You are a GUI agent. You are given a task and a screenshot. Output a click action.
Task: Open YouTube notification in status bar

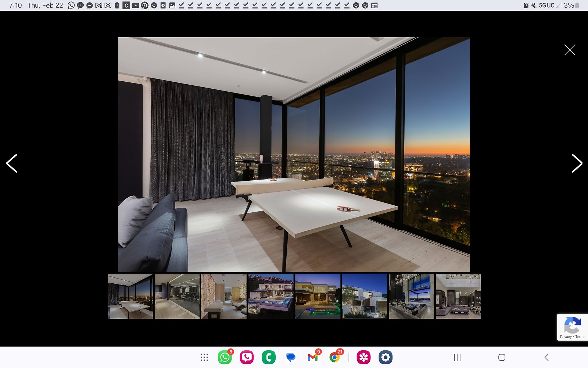pyautogui.click(x=135, y=5)
